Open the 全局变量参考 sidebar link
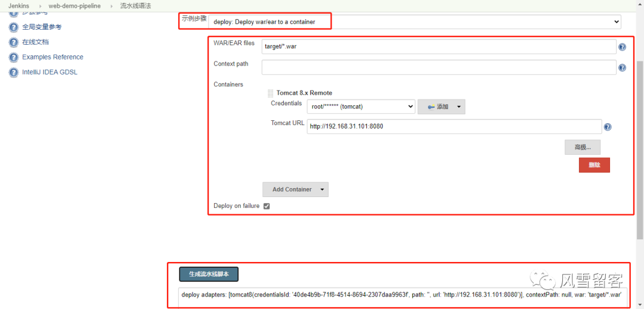Viewport: 644px width, 309px height. 42,27
